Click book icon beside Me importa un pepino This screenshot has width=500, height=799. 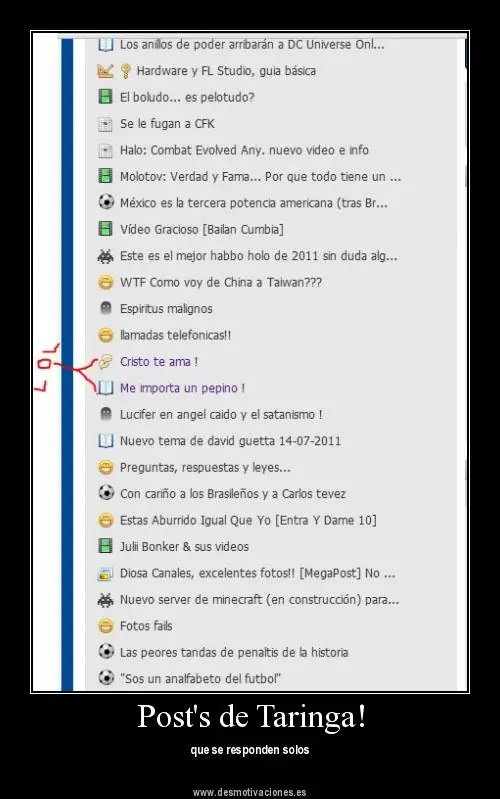106,388
